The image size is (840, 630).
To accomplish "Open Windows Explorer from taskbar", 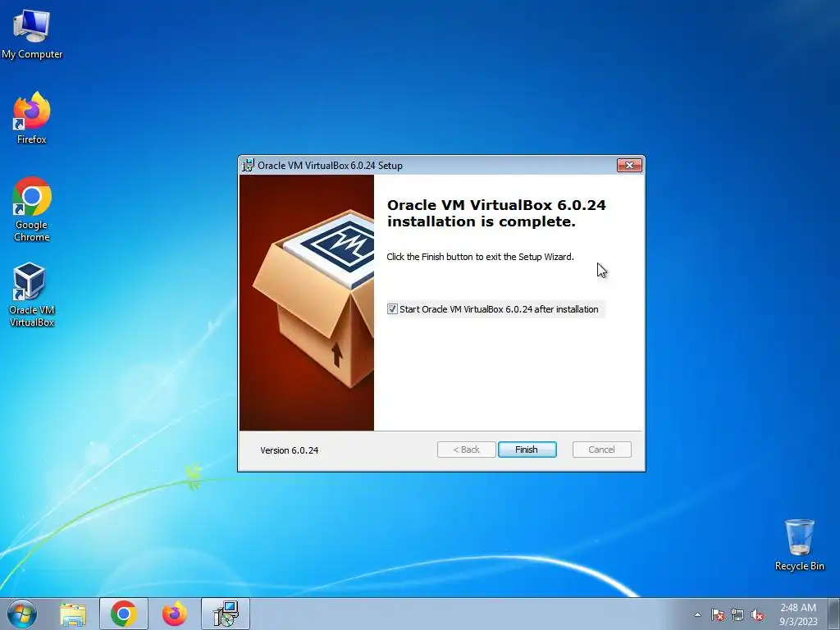I will click(x=73, y=614).
